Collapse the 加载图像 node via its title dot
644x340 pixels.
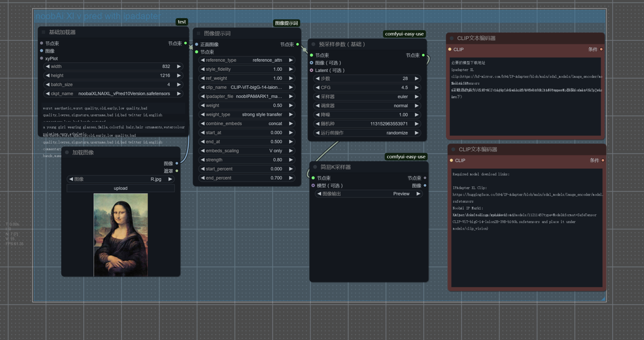[67, 152]
